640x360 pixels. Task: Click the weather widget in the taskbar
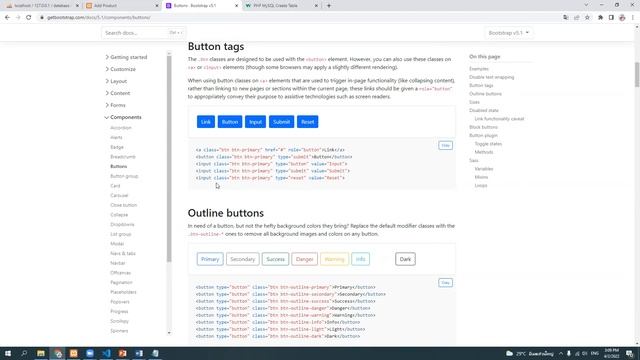tap(529, 353)
